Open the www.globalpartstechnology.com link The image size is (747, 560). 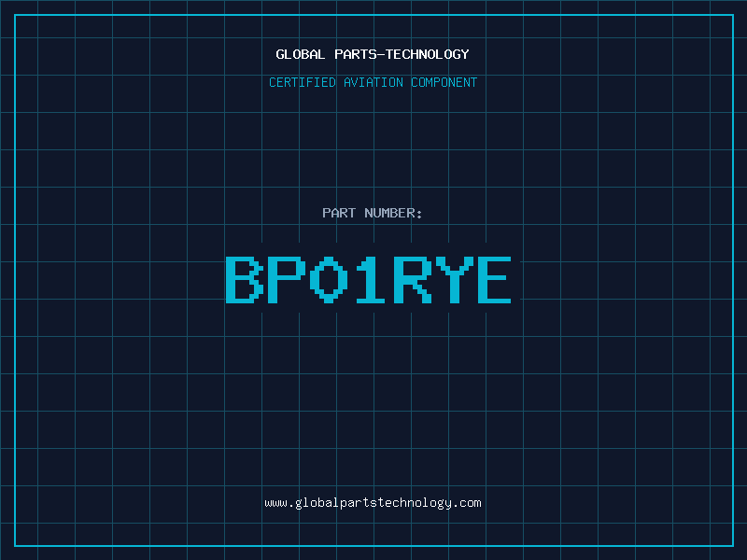(x=373, y=503)
